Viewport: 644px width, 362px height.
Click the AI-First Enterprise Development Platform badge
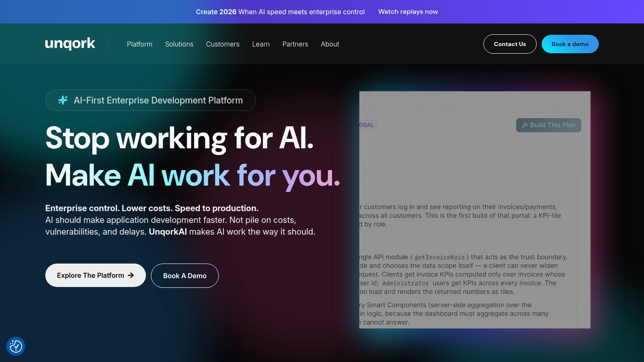coord(151,100)
